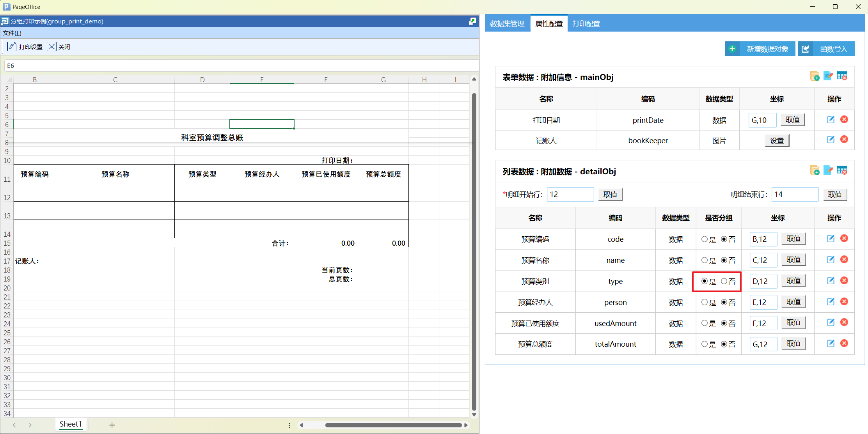The image size is (868, 434).
Task: Edit the printDate row
Action: coord(831,120)
